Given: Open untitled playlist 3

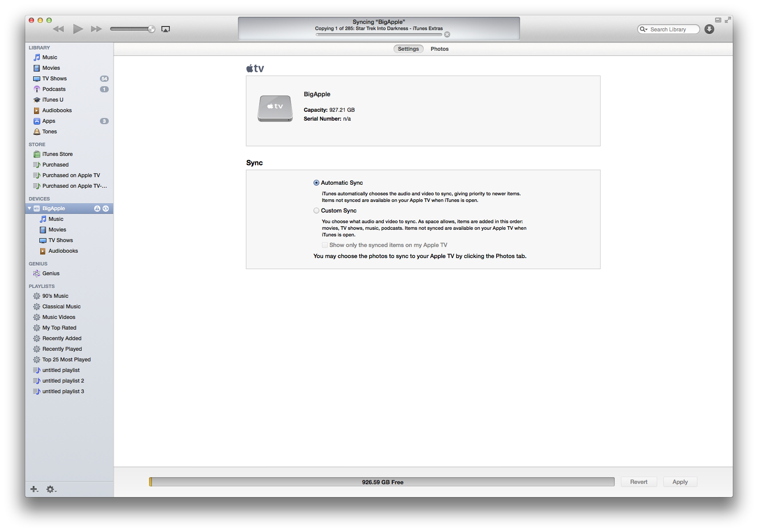Looking at the screenshot, I should pyautogui.click(x=69, y=391).
